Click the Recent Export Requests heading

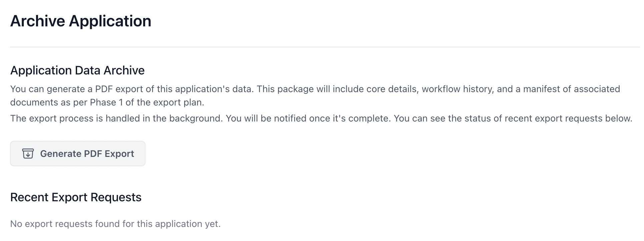(76, 197)
